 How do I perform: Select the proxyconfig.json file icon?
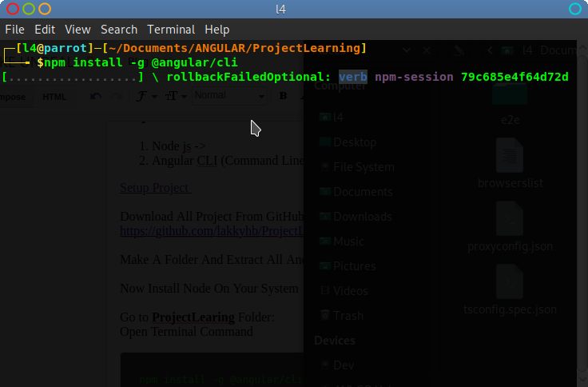[509, 218]
